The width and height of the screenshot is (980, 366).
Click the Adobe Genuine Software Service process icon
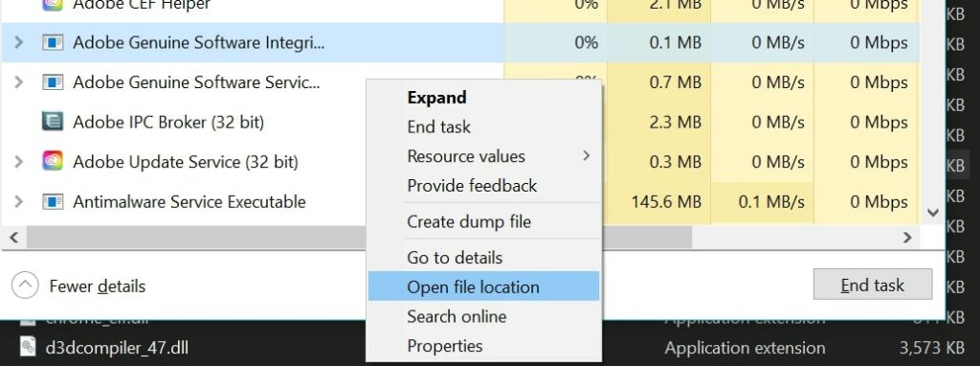53,82
